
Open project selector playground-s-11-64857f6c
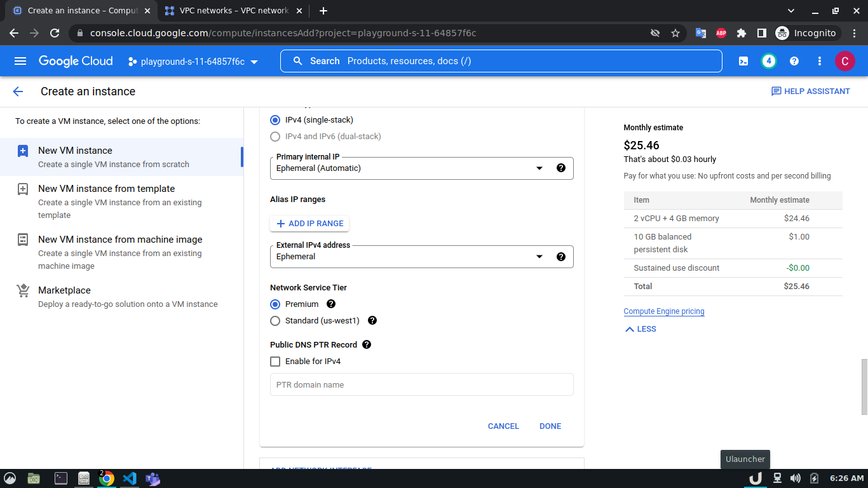(x=193, y=62)
